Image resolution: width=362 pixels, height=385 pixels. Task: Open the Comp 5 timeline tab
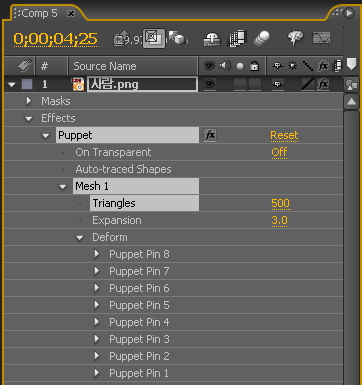tap(40, 14)
